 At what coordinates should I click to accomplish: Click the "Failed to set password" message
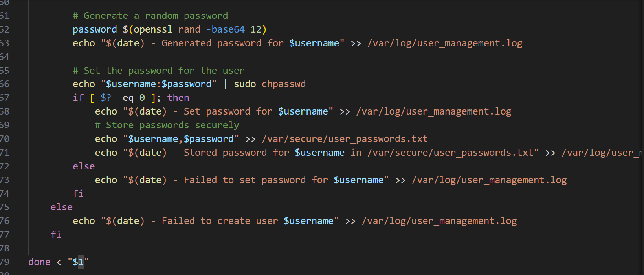click(244, 180)
